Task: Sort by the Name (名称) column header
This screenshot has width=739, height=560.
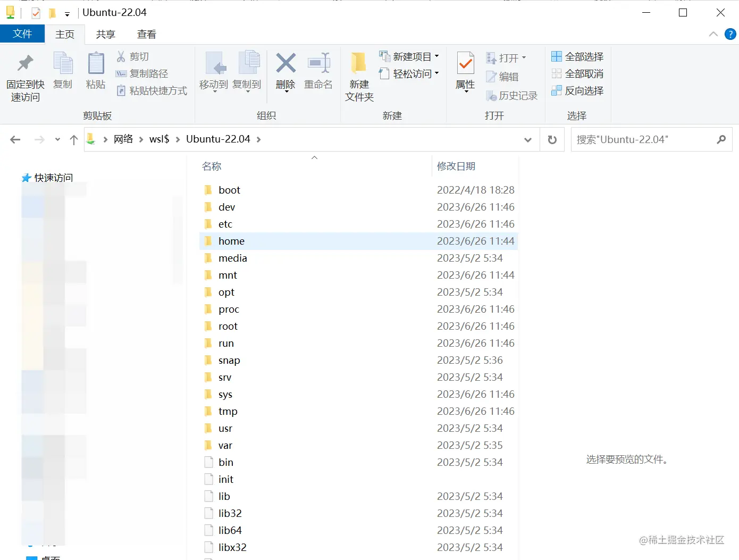Action: [212, 166]
